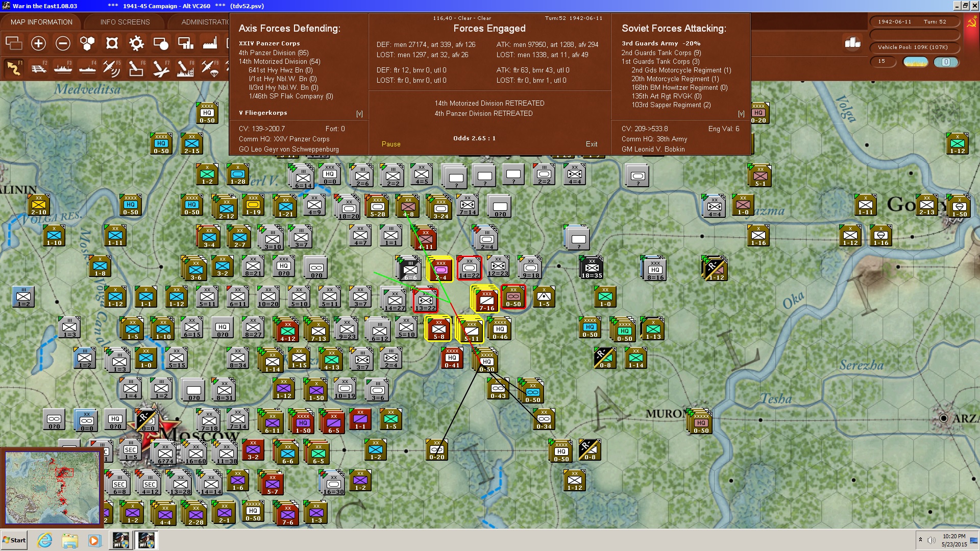Click GO Leo Geyr von Schweppenburg

[289, 149]
